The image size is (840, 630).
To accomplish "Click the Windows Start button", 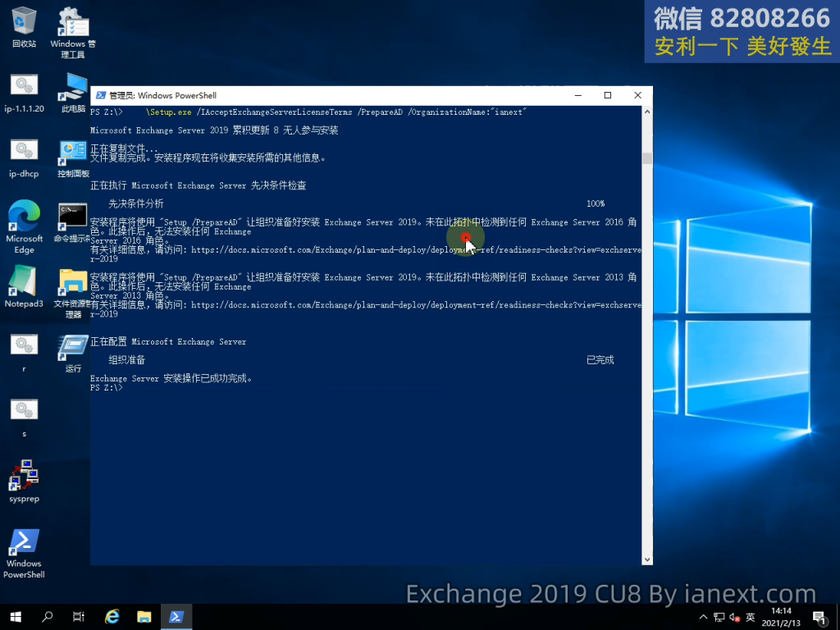I will pyautogui.click(x=16, y=617).
